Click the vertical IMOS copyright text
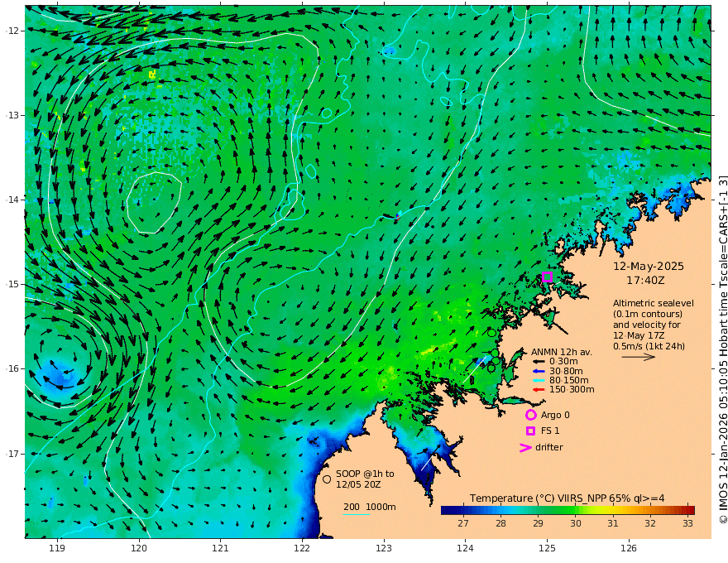This screenshot has height=563, width=728. tap(723, 349)
